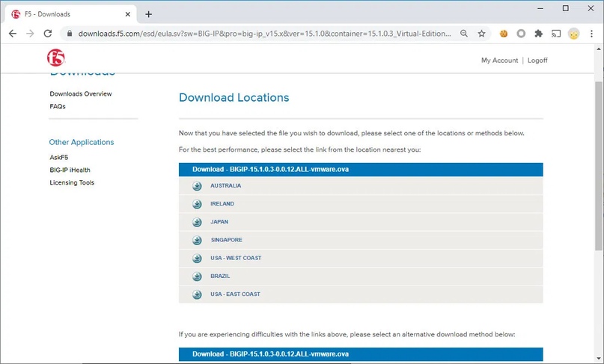Click the F5 logo in the header

[56, 58]
